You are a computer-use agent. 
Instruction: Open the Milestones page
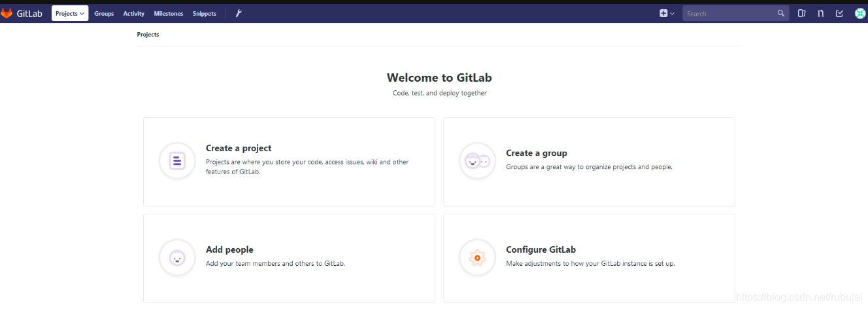[x=169, y=14]
